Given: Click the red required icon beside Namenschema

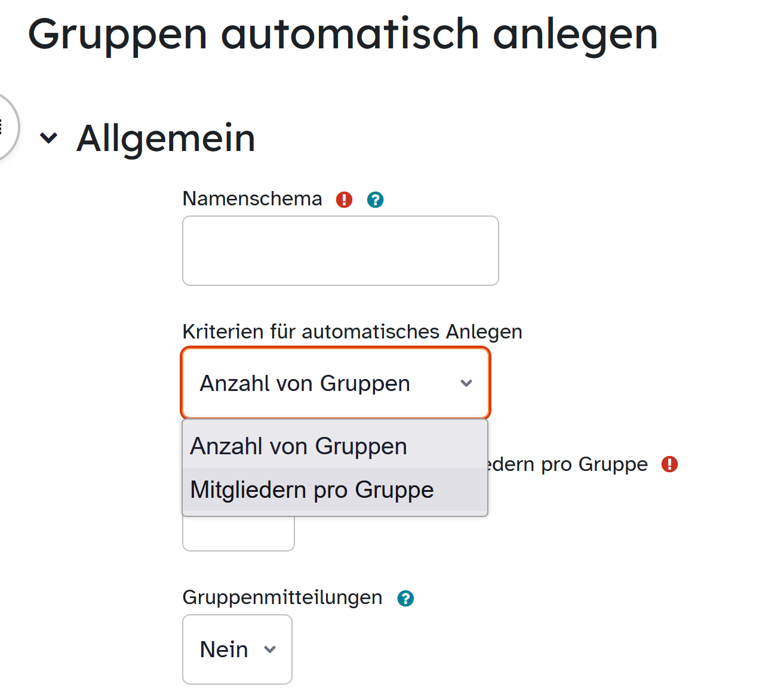Looking at the screenshot, I should point(344,199).
